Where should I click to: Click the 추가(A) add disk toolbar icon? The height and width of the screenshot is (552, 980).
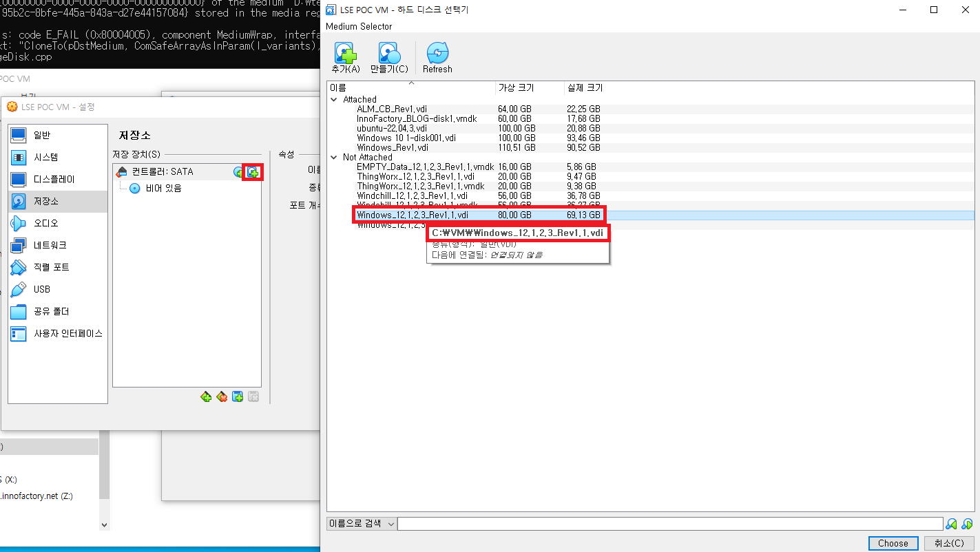(345, 58)
